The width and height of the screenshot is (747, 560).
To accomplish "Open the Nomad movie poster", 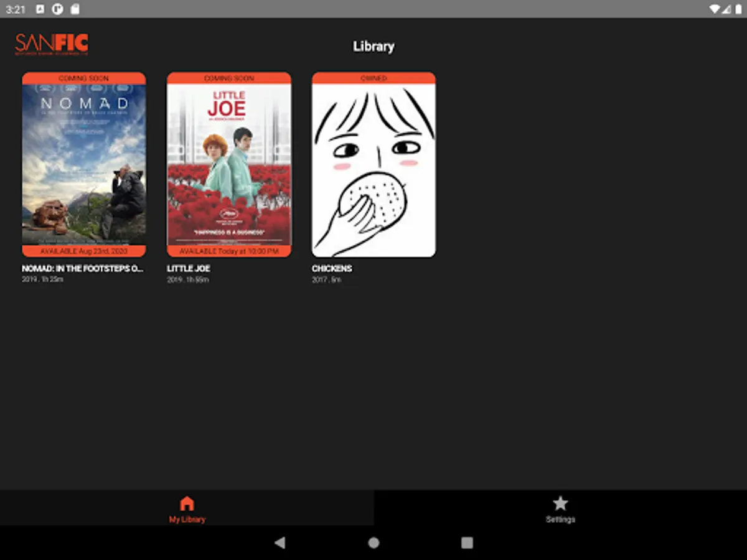I will point(84,165).
